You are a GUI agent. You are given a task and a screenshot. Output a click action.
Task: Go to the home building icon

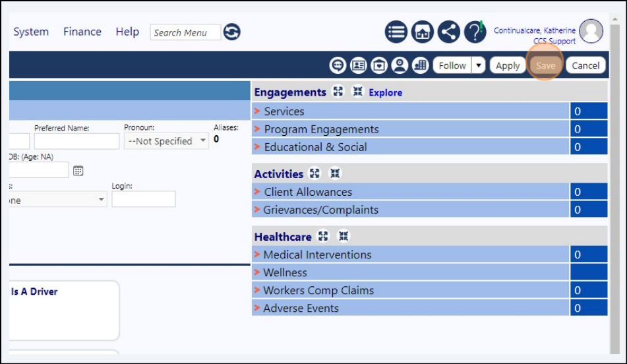tap(422, 32)
